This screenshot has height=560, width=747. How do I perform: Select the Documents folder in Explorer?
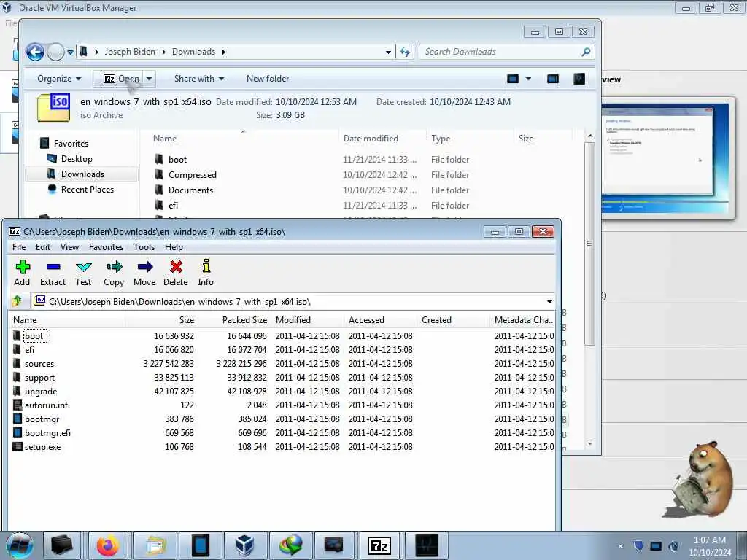[x=190, y=190]
